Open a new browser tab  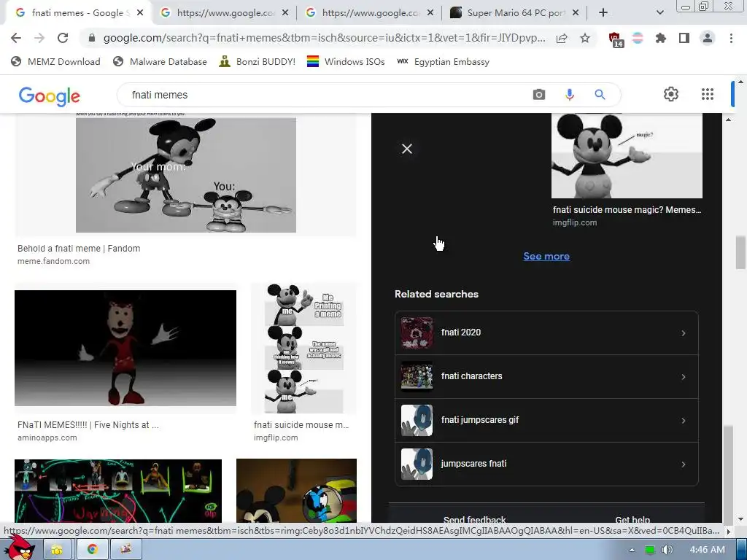(x=603, y=13)
